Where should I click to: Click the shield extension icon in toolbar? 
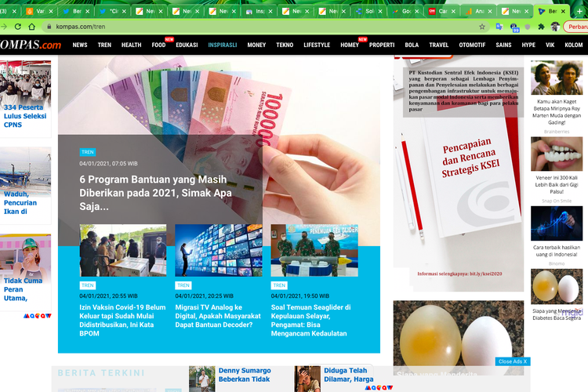526,27
